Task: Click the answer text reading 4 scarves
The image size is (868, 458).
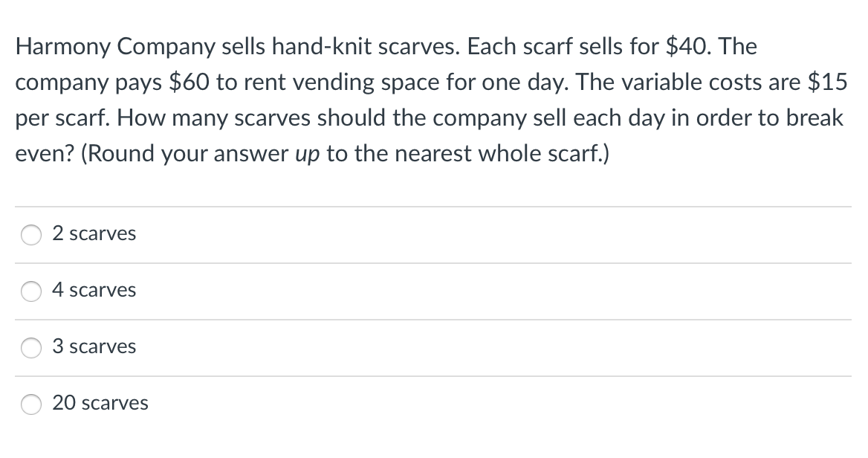Action: 94,290
